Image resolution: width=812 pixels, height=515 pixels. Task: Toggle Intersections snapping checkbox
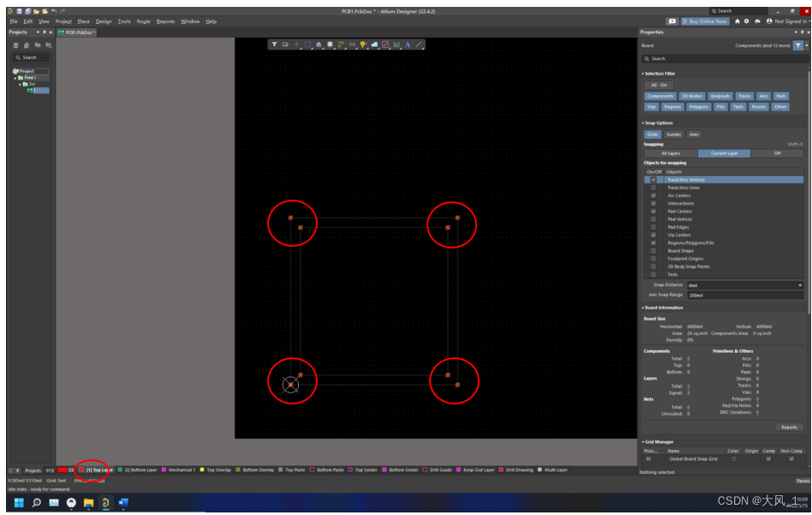click(x=653, y=204)
